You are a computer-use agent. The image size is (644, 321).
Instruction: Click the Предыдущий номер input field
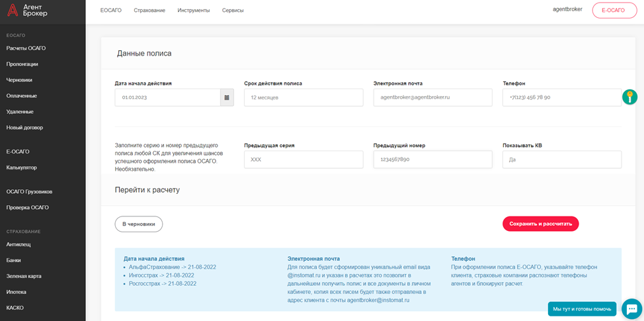432,160
